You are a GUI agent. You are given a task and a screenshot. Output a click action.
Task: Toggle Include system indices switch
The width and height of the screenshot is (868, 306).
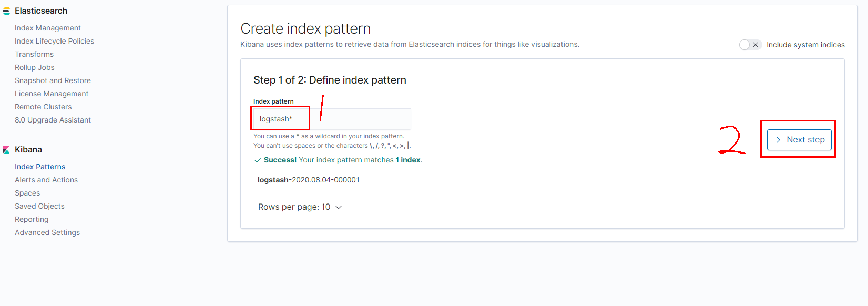[750, 45]
